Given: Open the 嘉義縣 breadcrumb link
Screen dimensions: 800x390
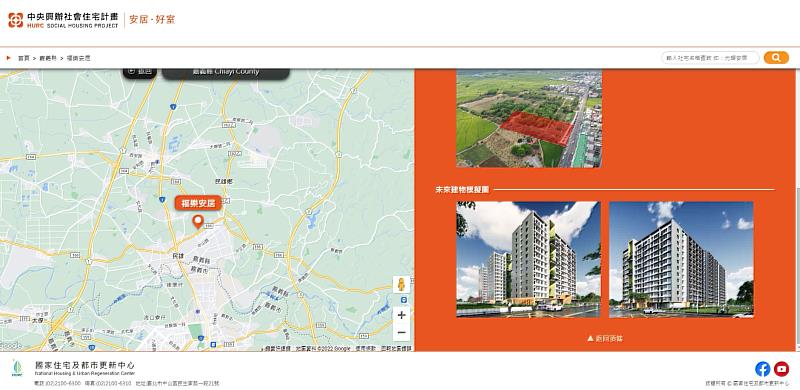Looking at the screenshot, I should tap(48, 58).
